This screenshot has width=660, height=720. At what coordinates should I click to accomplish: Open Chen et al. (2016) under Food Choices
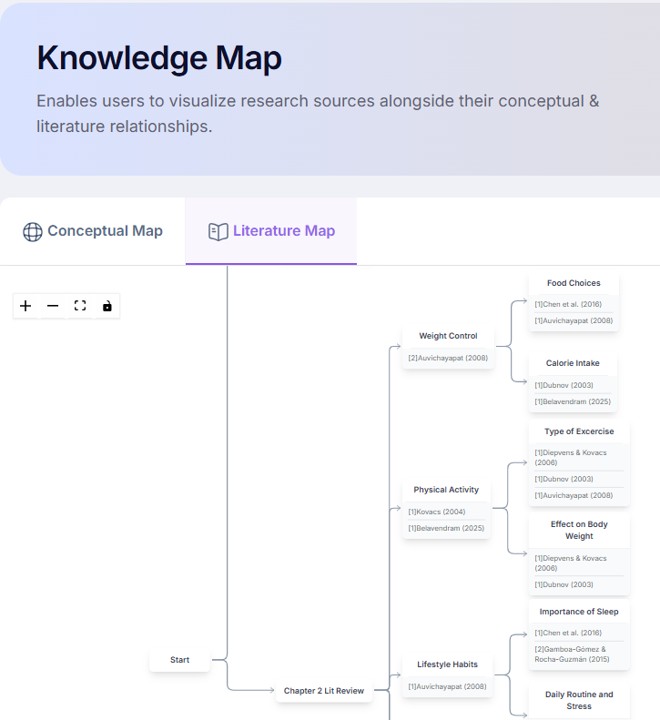(567, 304)
